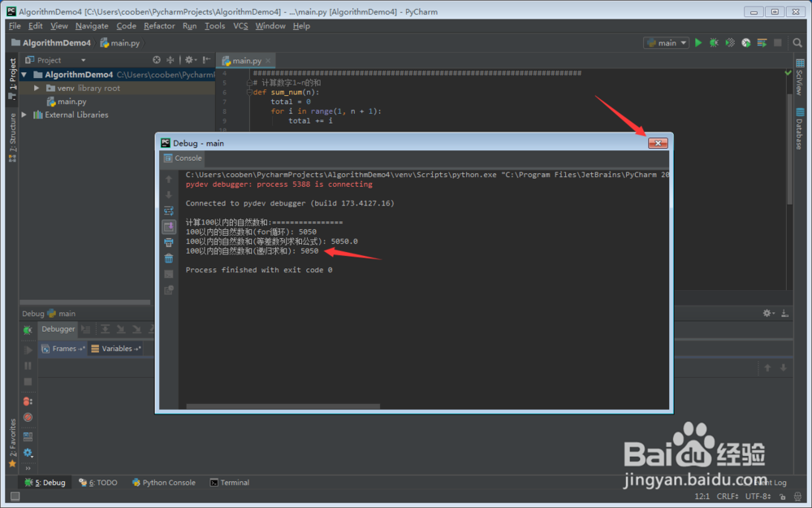Open Terminal tool window
The height and width of the screenshot is (508, 812).
pyautogui.click(x=230, y=483)
